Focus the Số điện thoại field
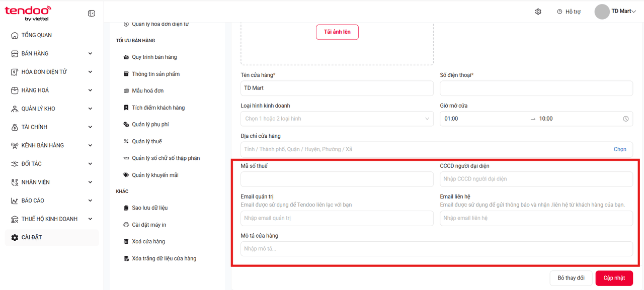Image resolution: width=644 pixels, height=290 pixels. [536, 88]
